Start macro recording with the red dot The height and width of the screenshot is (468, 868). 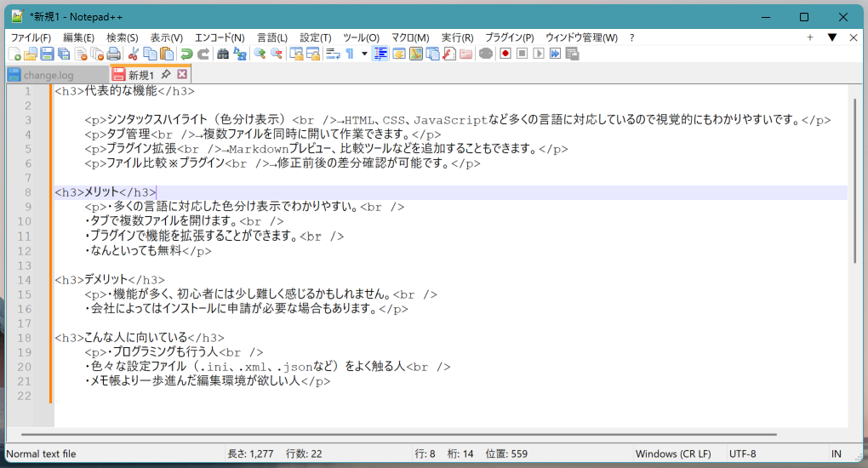coord(505,54)
